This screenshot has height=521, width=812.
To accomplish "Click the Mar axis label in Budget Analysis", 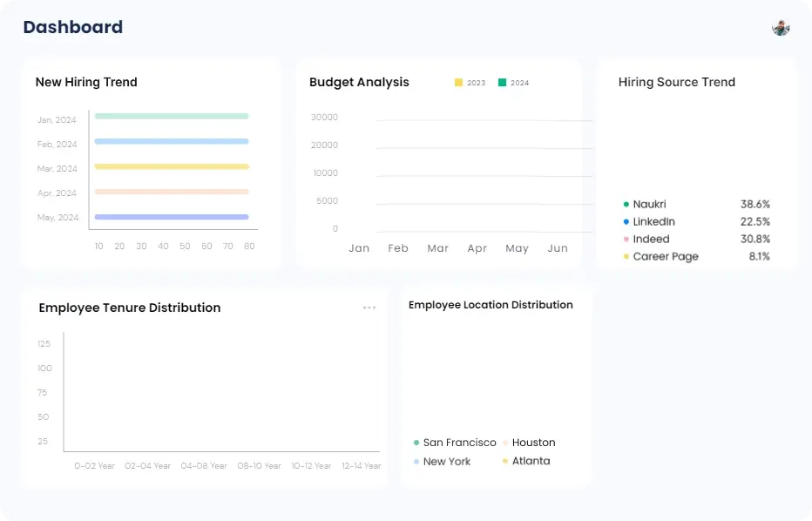I will 437,248.
